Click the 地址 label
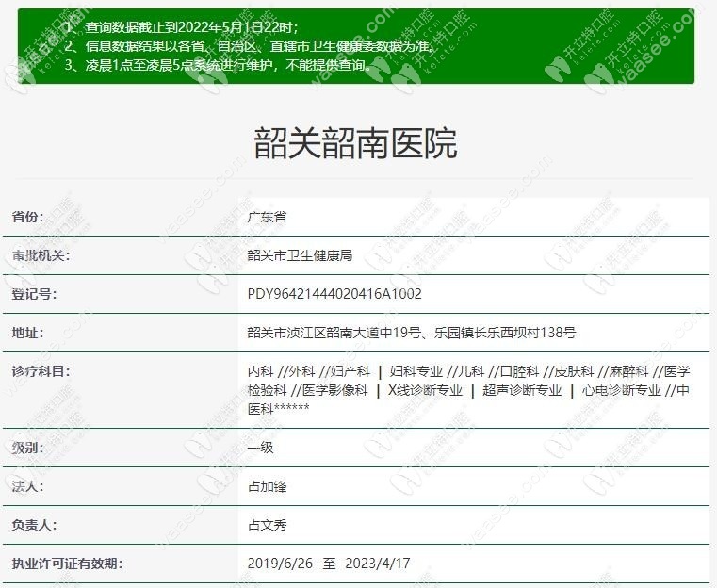Image resolution: width=717 pixels, height=588 pixels. click(28, 333)
